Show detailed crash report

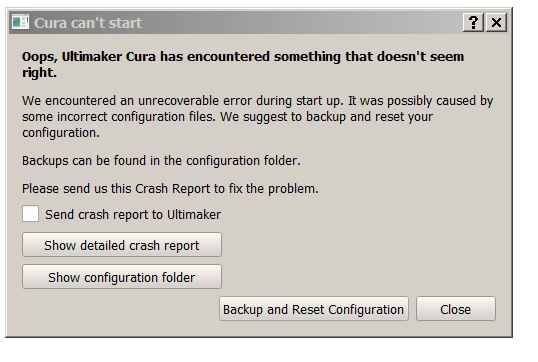coord(122,245)
